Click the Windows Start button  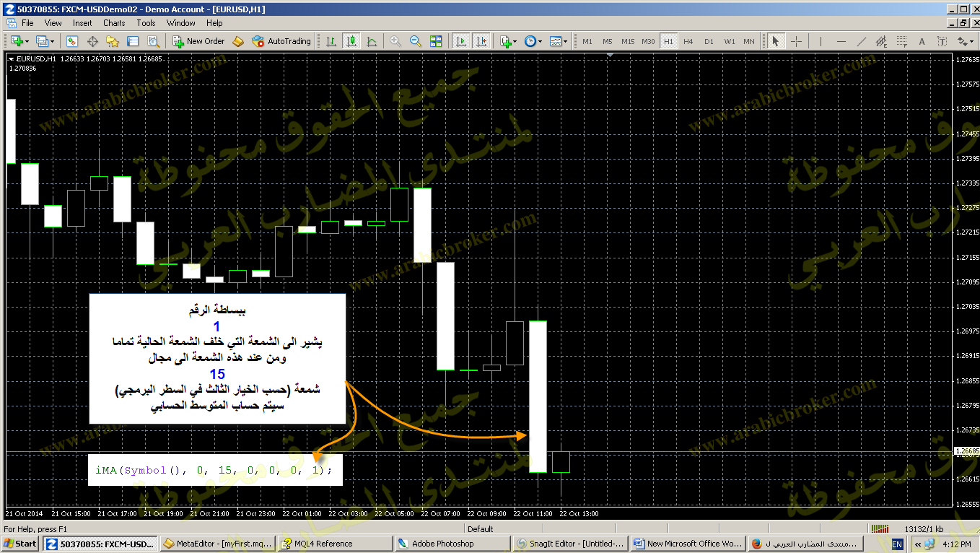[x=20, y=544]
